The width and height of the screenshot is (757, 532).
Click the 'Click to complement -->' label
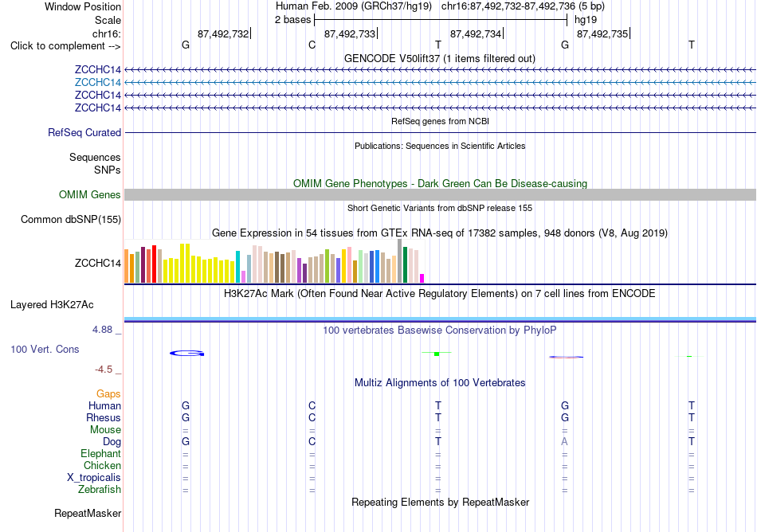click(x=65, y=46)
